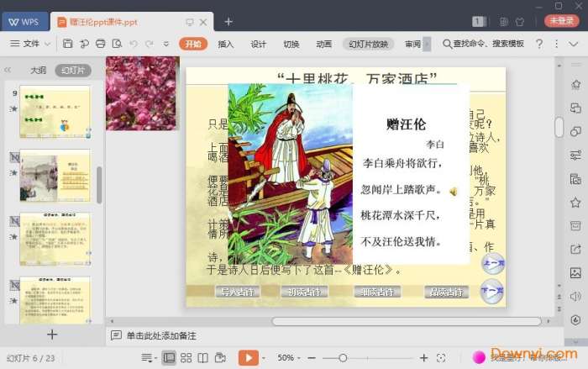The height and width of the screenshot is (369, 588).
Task: Click the speaker audio icon on slide
Action: pyautogui.click(x=454, y=192)
